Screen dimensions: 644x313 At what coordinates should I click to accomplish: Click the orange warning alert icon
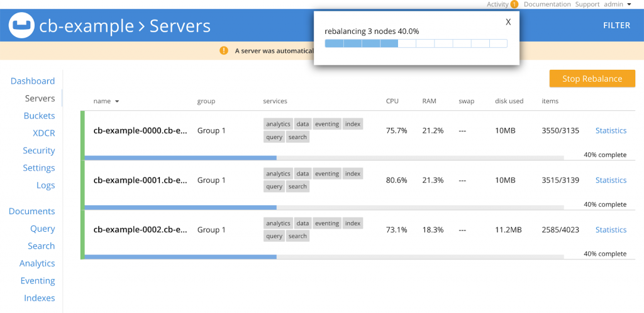[224, 50]
